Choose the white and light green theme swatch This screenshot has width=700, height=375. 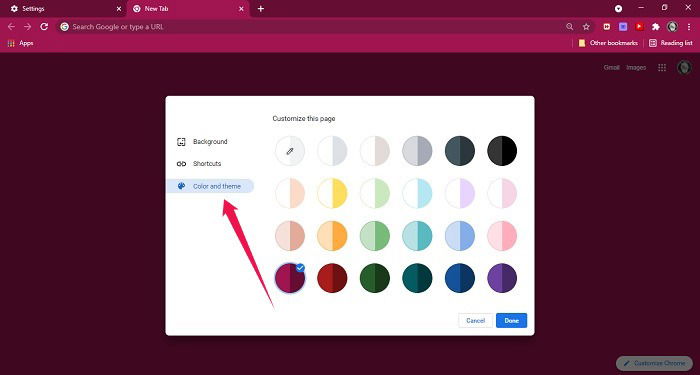[375, 193]
